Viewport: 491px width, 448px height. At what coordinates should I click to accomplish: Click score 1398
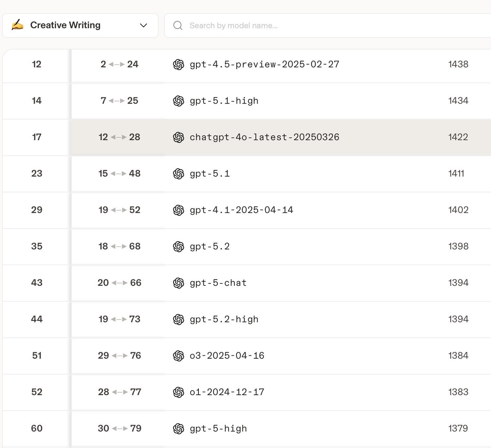458,247
